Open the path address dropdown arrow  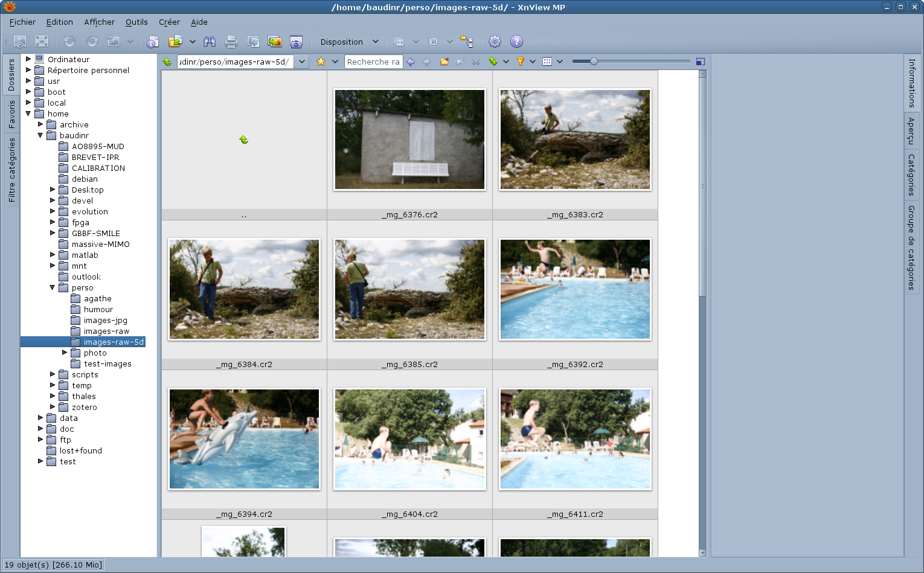[302, 62]
